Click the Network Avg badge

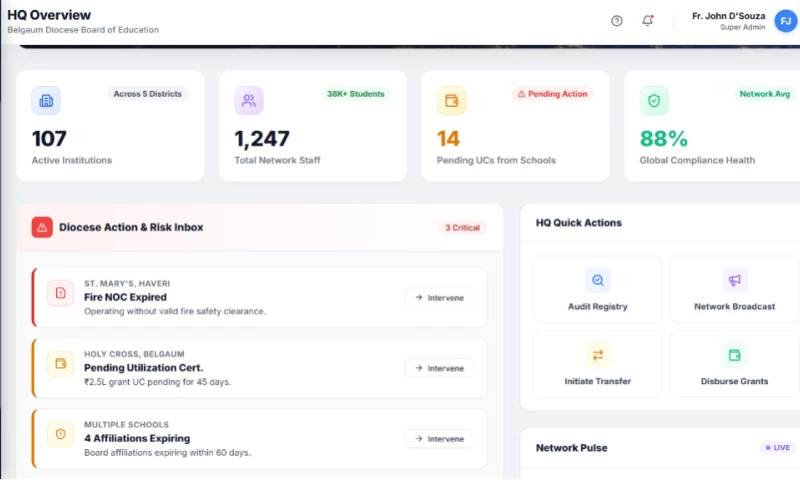tap(764, 94)
